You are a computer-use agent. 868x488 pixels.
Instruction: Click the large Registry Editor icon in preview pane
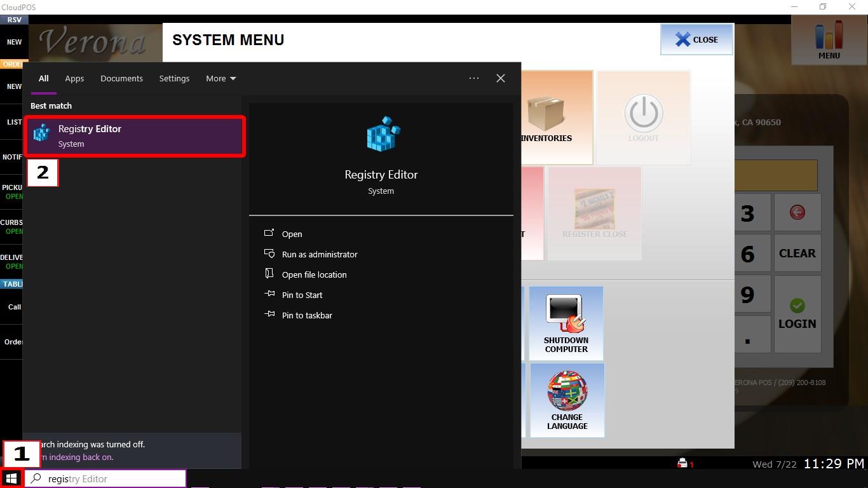point(383,134)
